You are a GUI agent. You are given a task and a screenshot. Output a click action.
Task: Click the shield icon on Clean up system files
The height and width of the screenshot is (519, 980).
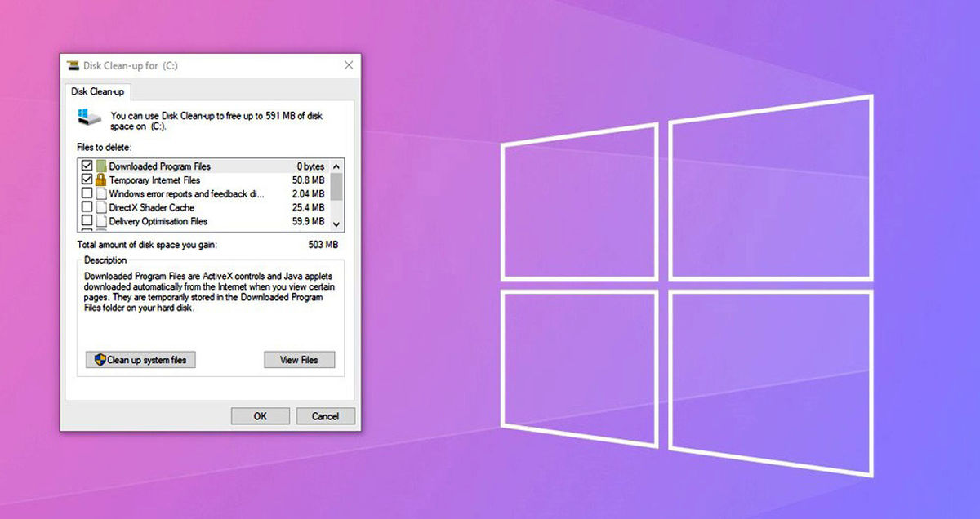click(x=100, y=360)
